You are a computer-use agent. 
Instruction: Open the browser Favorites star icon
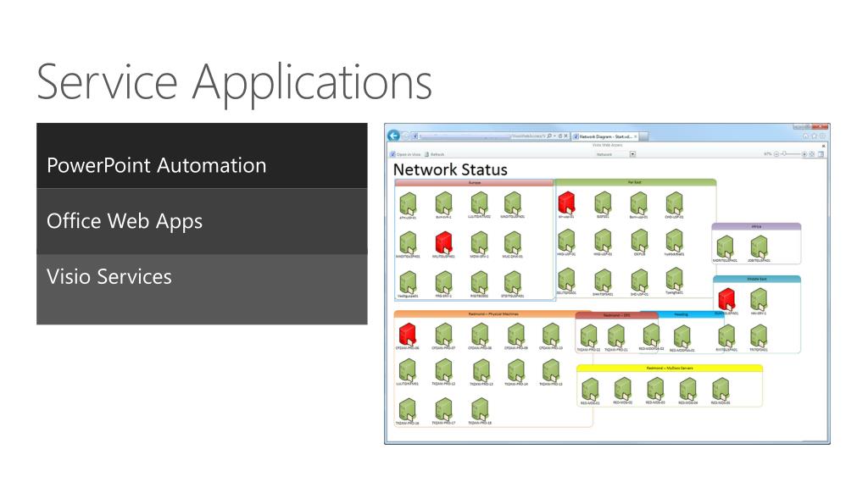[x=814, y=136]
